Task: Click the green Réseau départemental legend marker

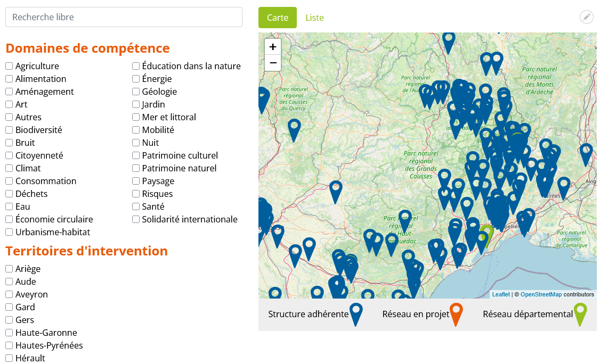Action: click(580, 313)
